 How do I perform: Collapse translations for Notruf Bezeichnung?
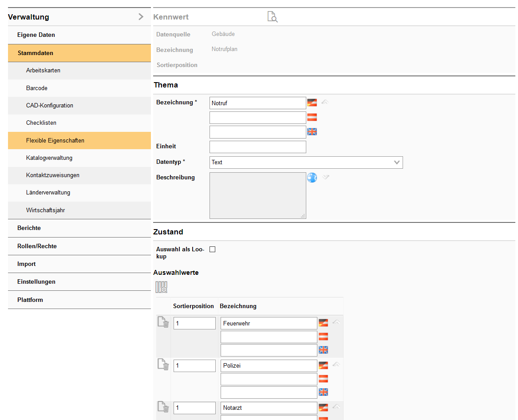[x=325, y=102]
